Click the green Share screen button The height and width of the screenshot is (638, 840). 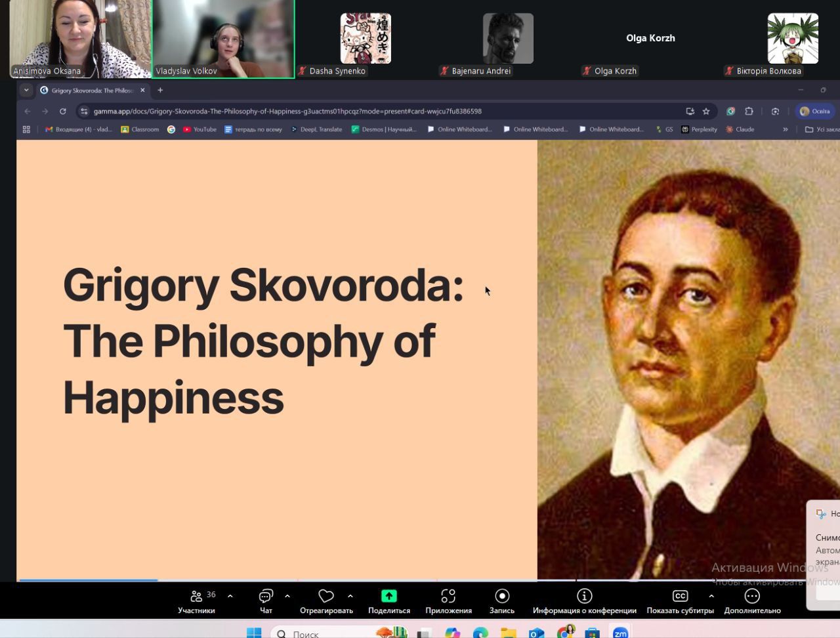pyautogui.click(x=388, y=596)
